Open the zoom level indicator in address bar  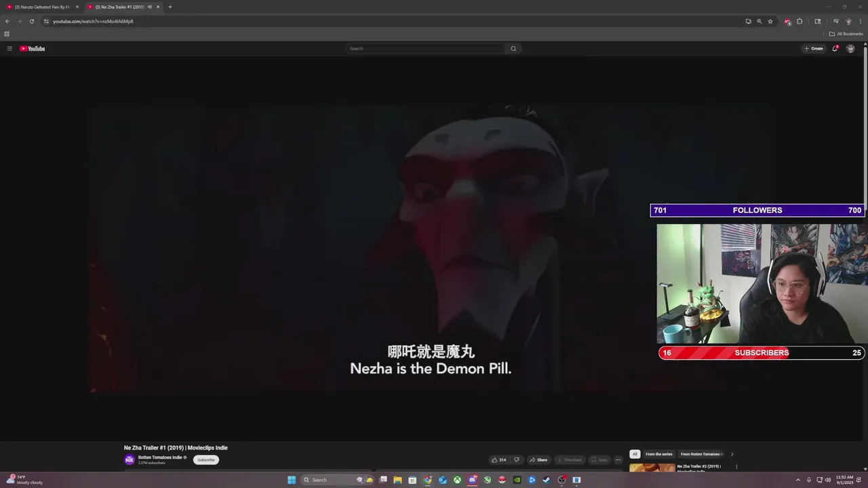(x=759, y=21)
